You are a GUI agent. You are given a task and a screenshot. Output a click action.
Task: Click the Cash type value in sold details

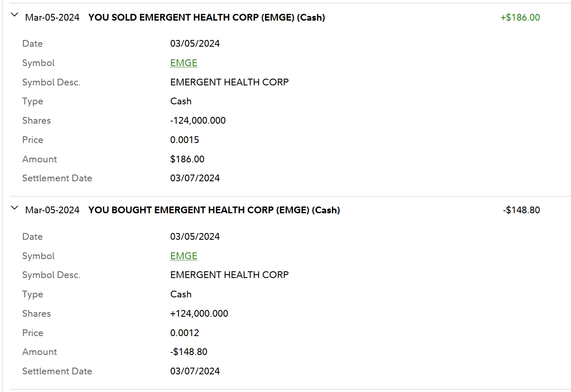(181, 101)
